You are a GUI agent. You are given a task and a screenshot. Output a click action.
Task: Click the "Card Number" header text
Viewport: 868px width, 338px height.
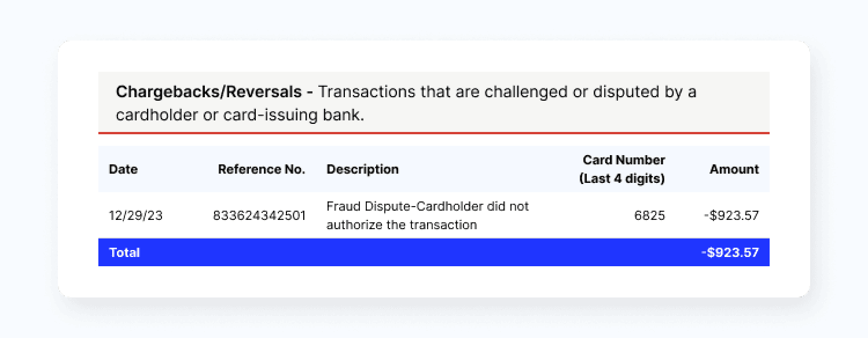point(624,160)
